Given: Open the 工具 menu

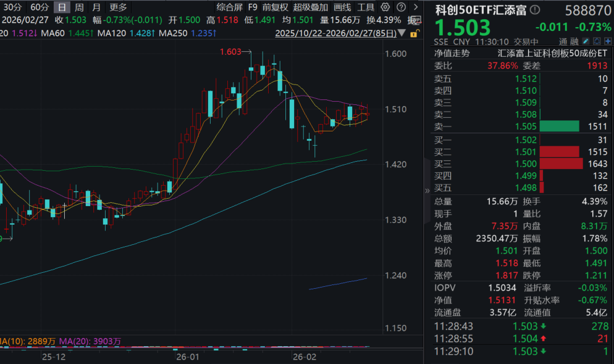Looking at the screenshot, I should (366, 7).
